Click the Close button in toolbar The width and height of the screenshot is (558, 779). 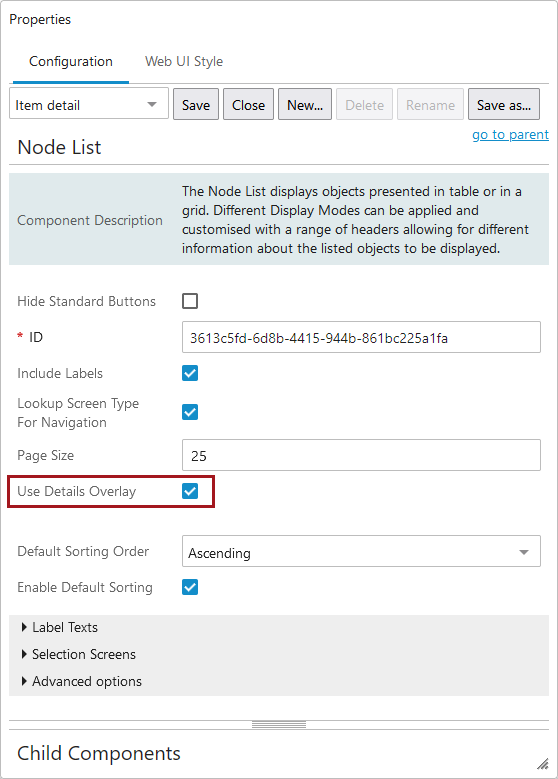[x=248, y=104]
